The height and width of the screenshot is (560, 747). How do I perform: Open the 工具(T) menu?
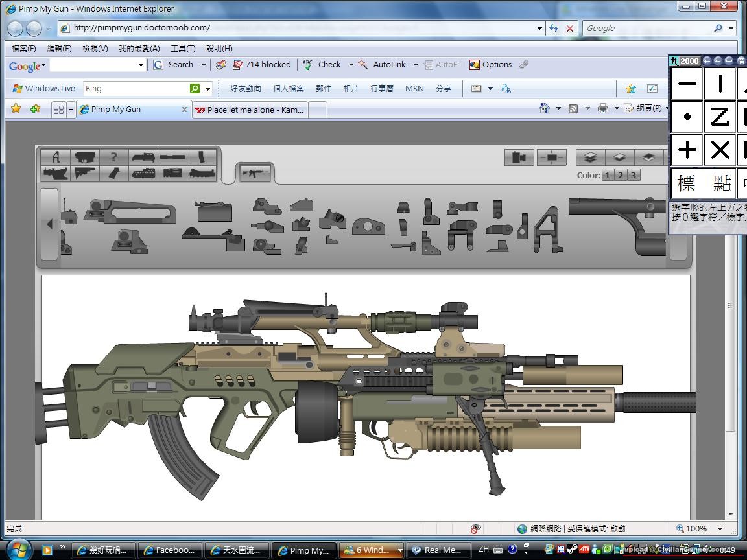(183, 49)
